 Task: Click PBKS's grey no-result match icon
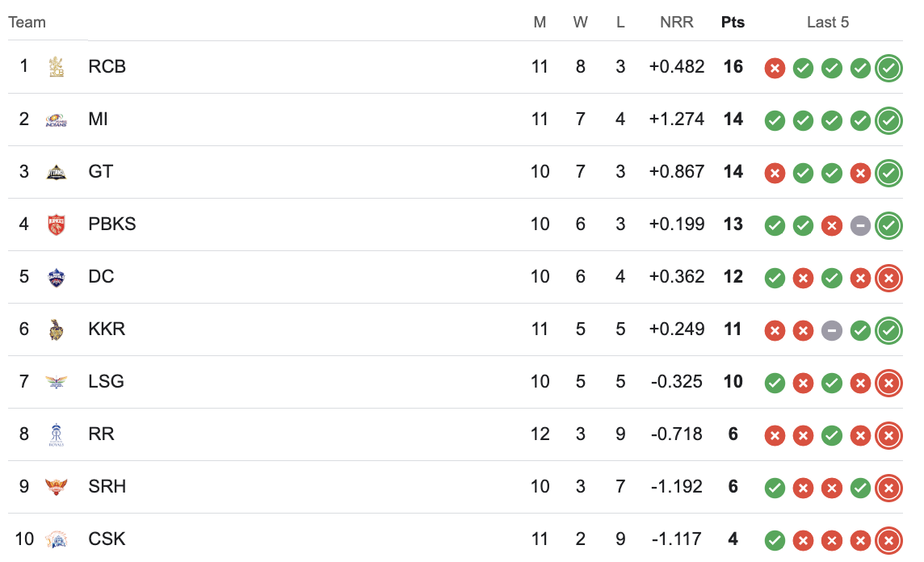[860, 225]
